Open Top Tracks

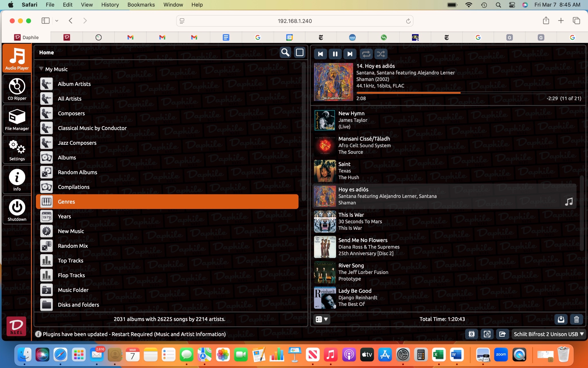click(x=167, y=260)
